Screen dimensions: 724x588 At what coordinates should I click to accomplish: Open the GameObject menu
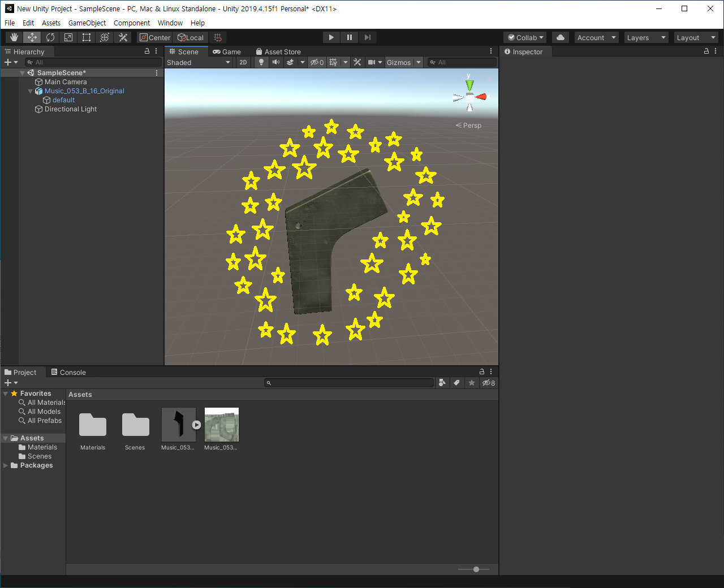[x=87, y=23]
